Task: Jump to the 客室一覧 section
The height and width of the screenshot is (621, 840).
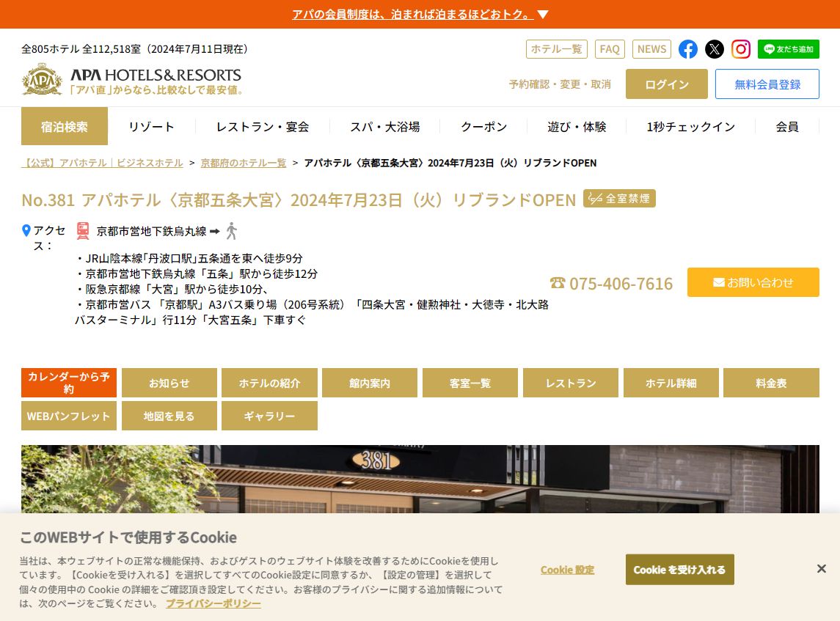Action: [470, 383]
